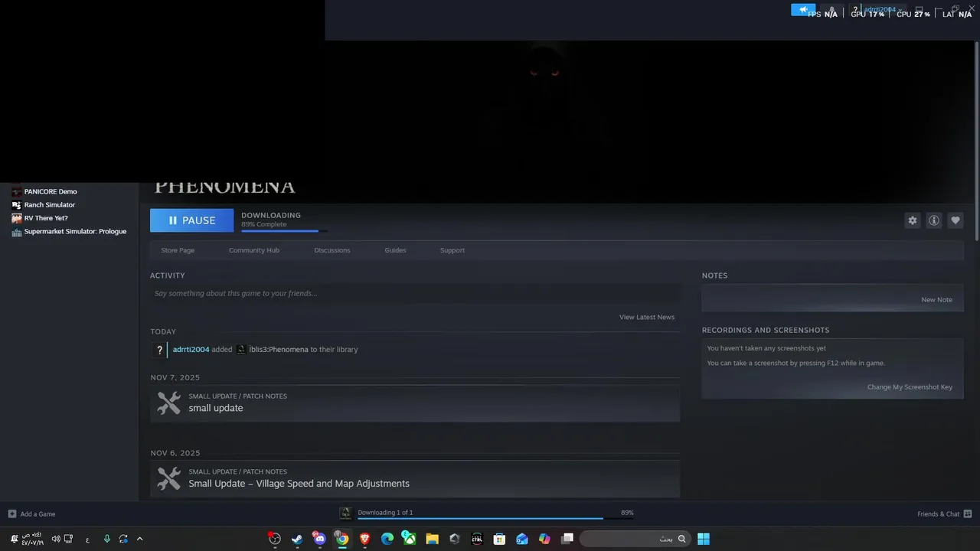The image size is (980, 551).
Task: Open Google Chrome from the taskbar
Action: pyautogui.click(x=342, y=539)
